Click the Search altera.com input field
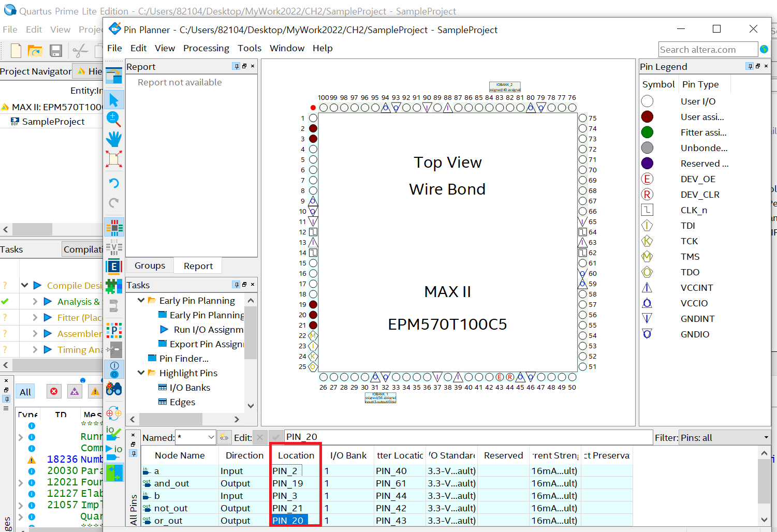Image resolution: width=777 pixels, height=532 pixels. pyautogui.click(x=708, y=49)
